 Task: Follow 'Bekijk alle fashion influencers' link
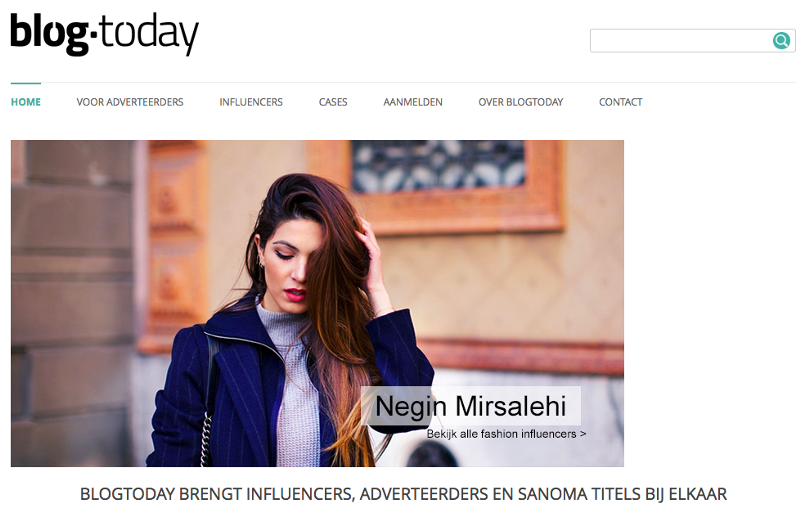coord(506,434)
